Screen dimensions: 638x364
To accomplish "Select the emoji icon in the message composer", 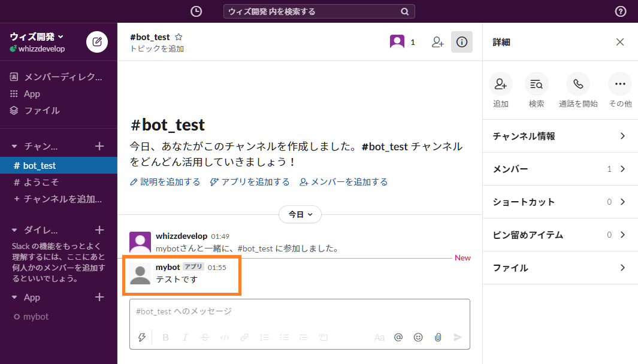I will pyautogui.click(x=418, y=337).
